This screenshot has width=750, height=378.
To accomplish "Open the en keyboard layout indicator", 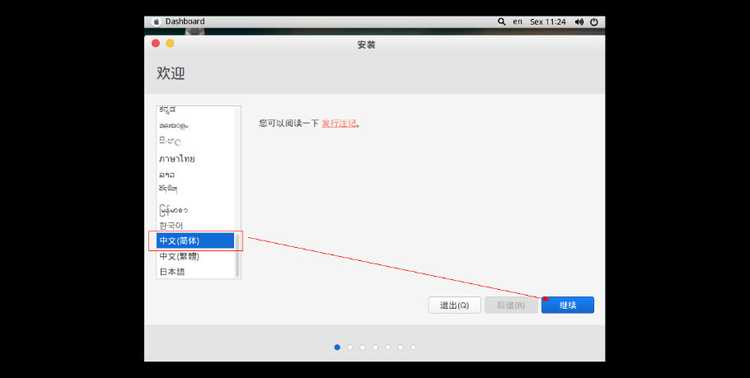I will click(518, 22).
